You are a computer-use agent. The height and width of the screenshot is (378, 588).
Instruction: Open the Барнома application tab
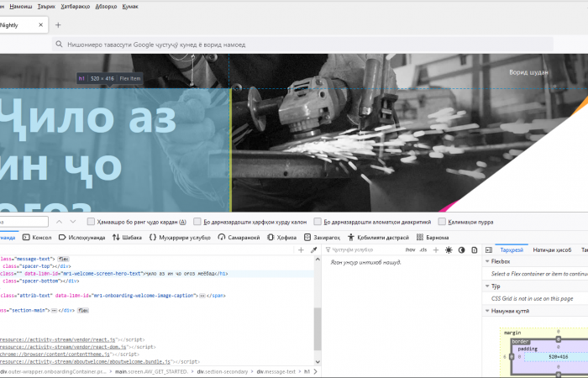coord(433,238)
